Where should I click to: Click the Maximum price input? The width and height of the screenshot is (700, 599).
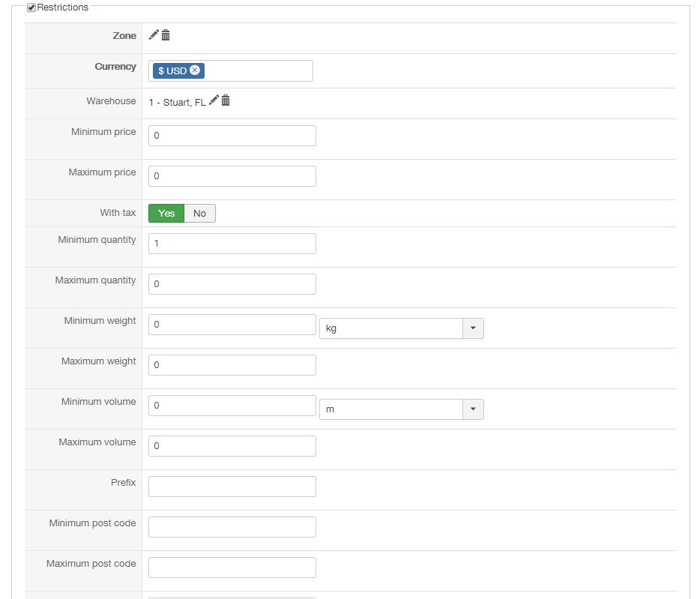(x=232, y=176)
